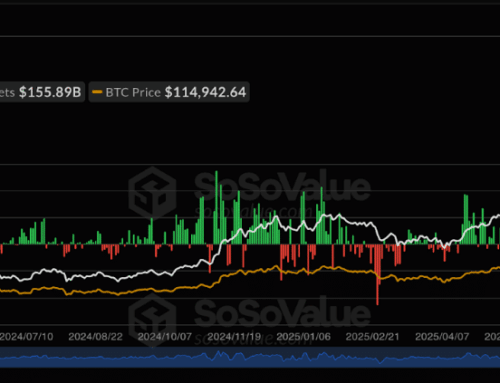This screenshot has width=500, height=383.
Task: Click the largest red outflow bar
Action: tap(377, 275)
